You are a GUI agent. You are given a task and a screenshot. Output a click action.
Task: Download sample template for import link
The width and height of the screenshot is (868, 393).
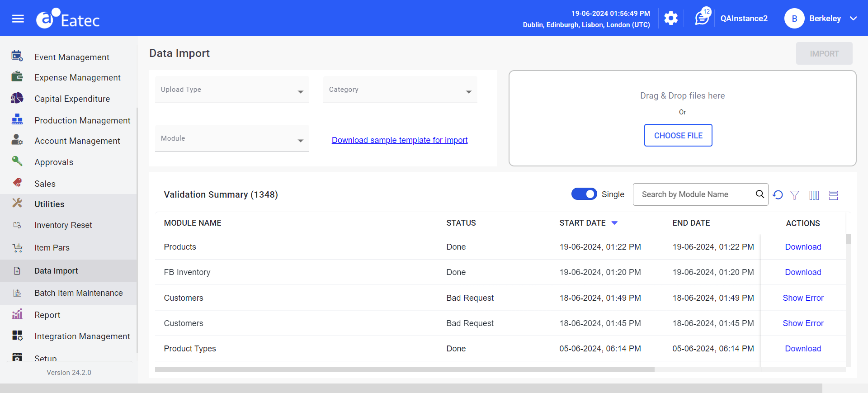coord(400,140)
